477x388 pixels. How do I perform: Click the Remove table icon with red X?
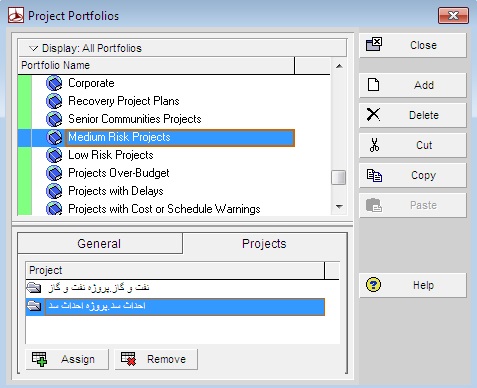click(x=128, y=359)
